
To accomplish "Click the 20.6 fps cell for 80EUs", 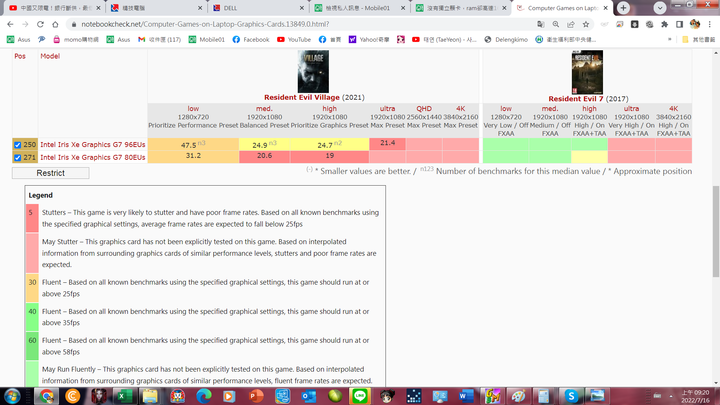I will [x=264, y=156].
